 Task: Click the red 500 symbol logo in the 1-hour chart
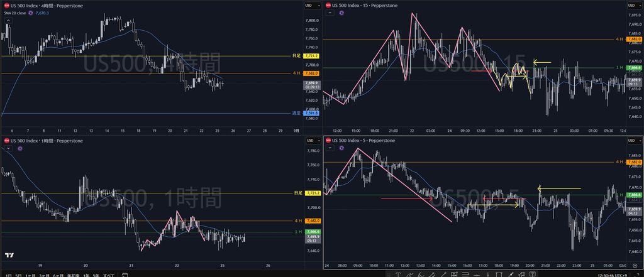pyautogui.click(x=6, y=141)
